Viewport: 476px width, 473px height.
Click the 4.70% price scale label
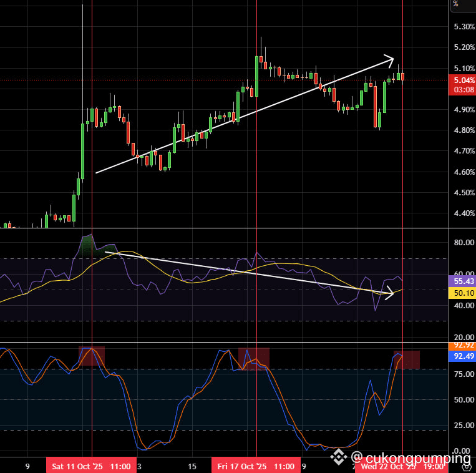[464, 151]
